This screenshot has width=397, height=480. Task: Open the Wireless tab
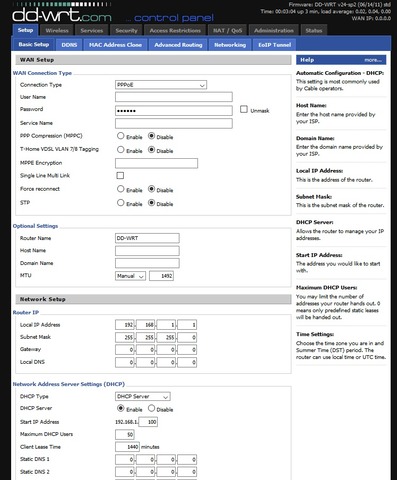[x=57, y=30]
